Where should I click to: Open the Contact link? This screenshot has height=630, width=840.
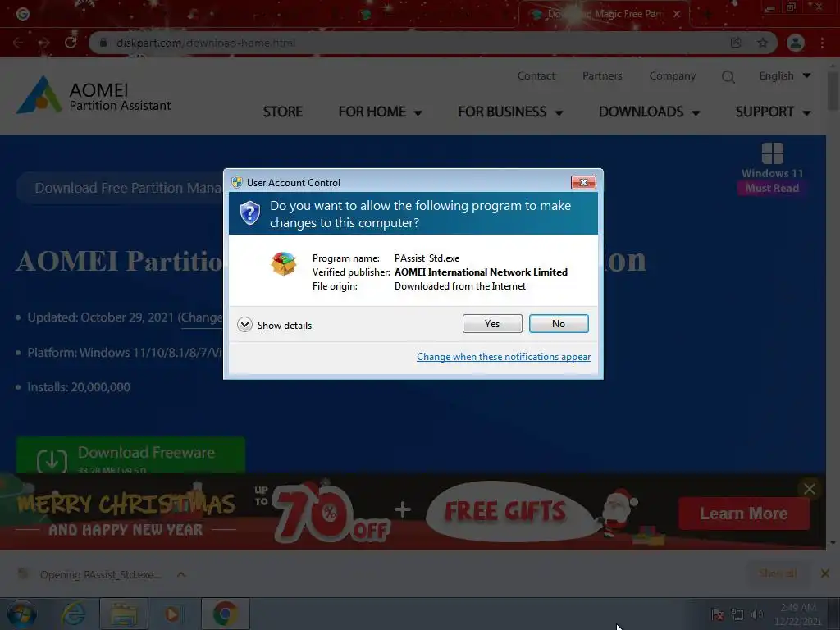point(536,76)
